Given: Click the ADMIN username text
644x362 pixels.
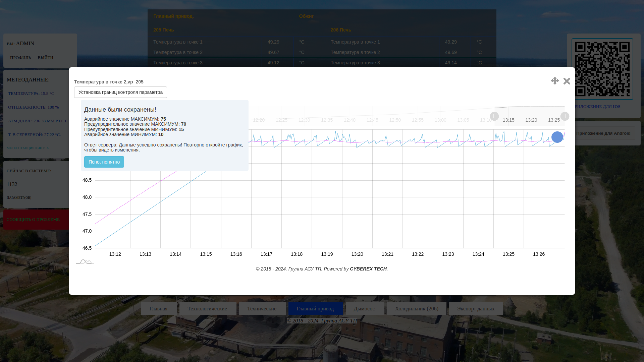Looking at the screenshot, I should (25, 44).
